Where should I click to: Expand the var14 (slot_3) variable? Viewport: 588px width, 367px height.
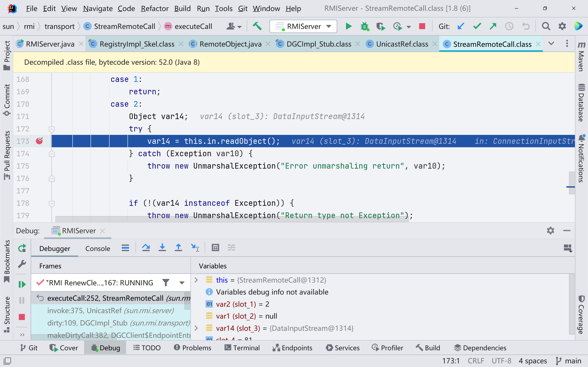point(196,328)
